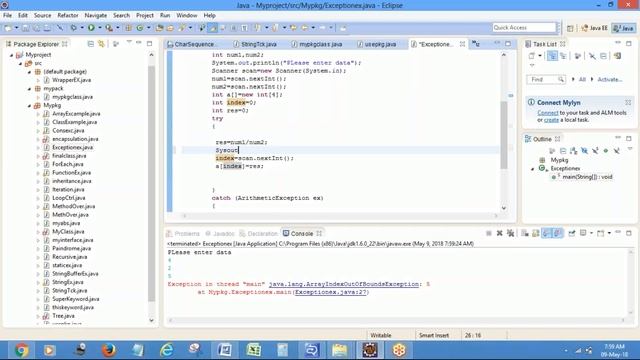Switch to the Java EE perspective
This screenshot has width=640, height=360.
tap(594, 28)
